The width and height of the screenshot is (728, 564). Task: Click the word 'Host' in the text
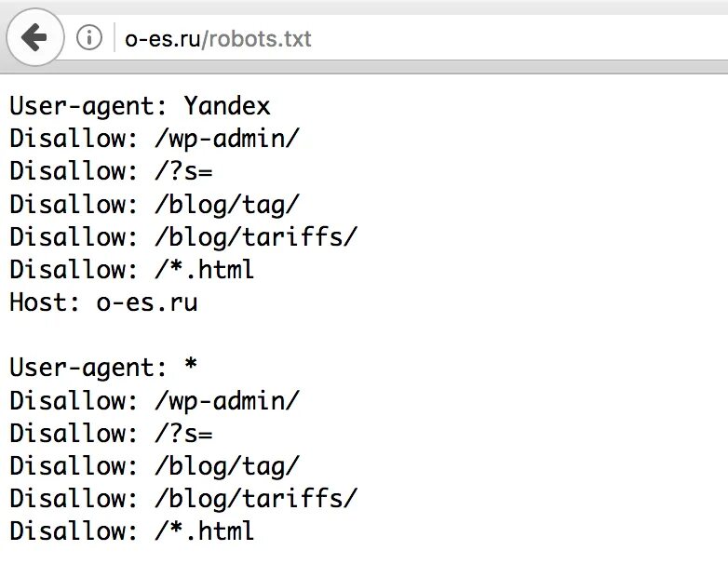(x=43, y=302)
